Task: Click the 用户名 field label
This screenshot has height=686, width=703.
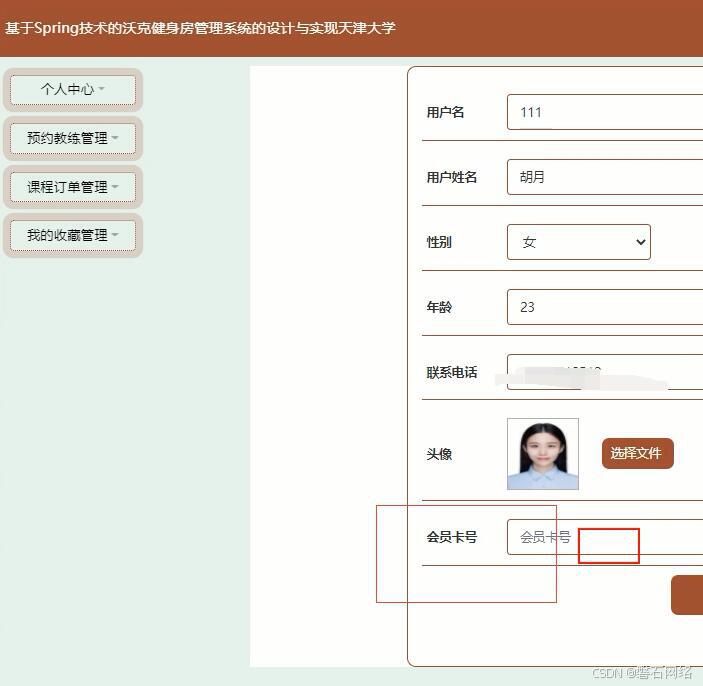Action: pos(445,112)
